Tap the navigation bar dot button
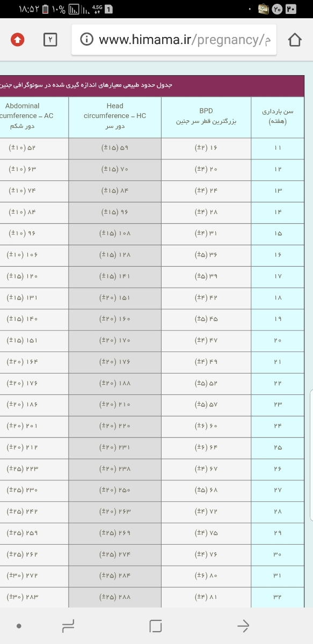Viewport: 313px width, 644px height. pos(19,626)
